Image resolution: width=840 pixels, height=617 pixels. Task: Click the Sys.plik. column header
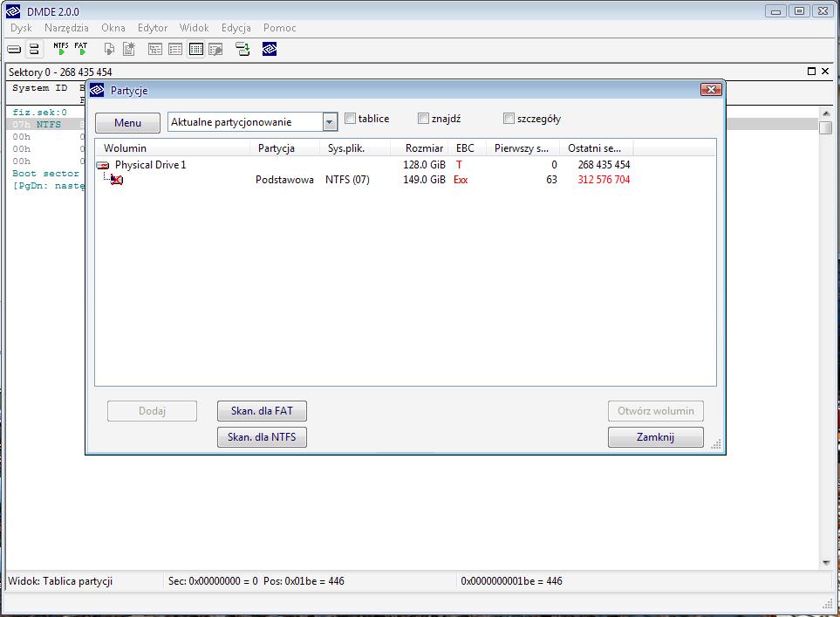[x=355, y=148]
